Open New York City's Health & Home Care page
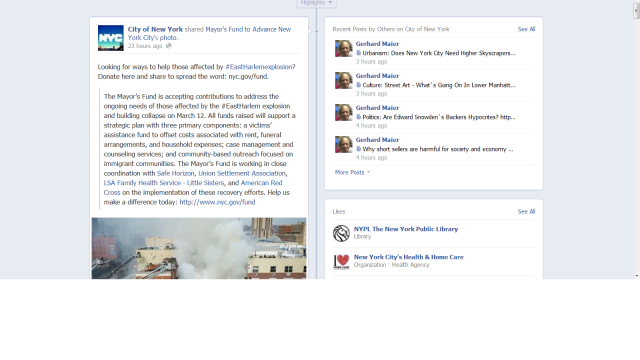This screenshot has height=360, width=640. click(409, 257)
